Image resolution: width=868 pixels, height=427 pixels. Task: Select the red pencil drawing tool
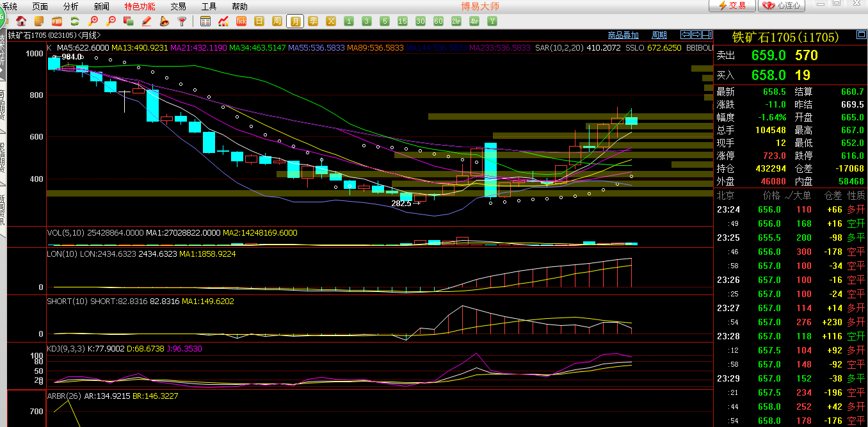[x=147, y=21]
